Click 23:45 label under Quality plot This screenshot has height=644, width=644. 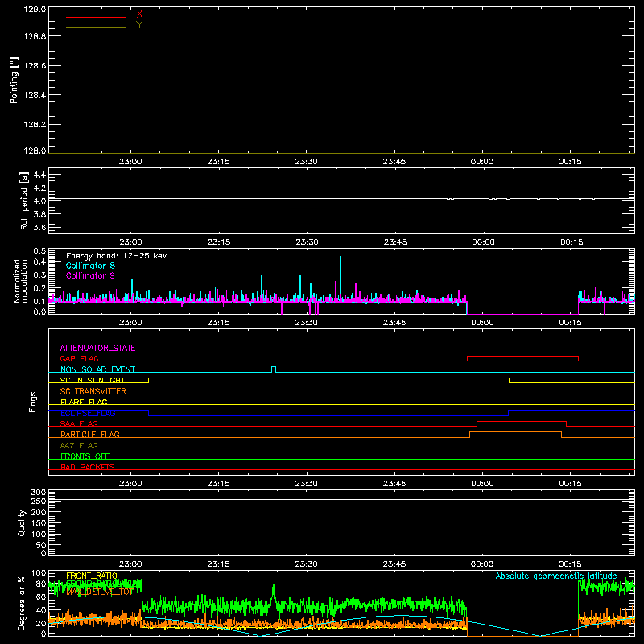[394, 564]
